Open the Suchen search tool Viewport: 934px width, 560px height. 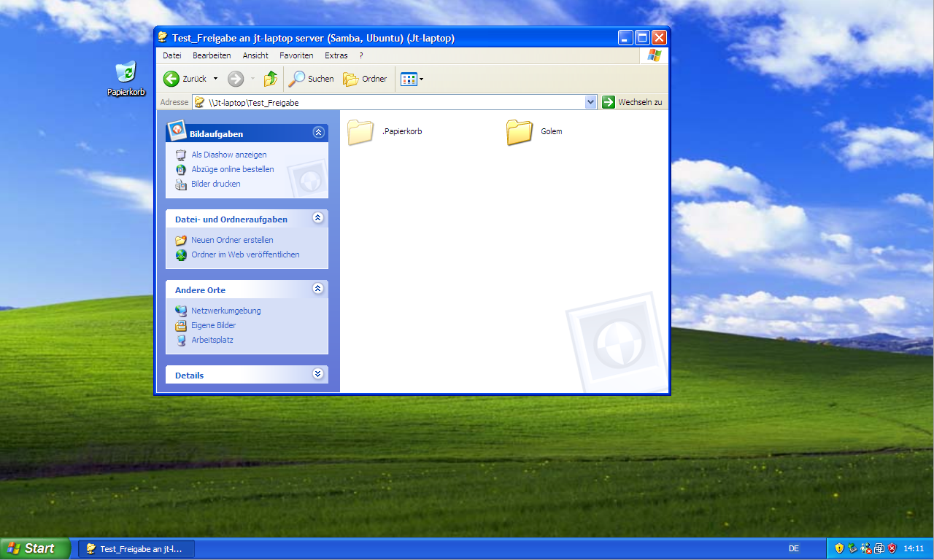311,79
